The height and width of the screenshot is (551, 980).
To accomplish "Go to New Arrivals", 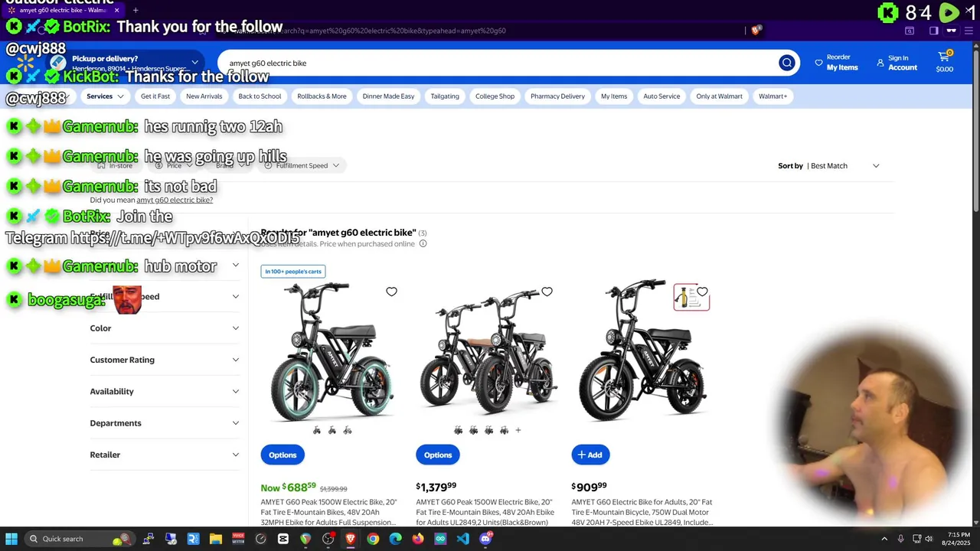I will (x=204, y=96).
